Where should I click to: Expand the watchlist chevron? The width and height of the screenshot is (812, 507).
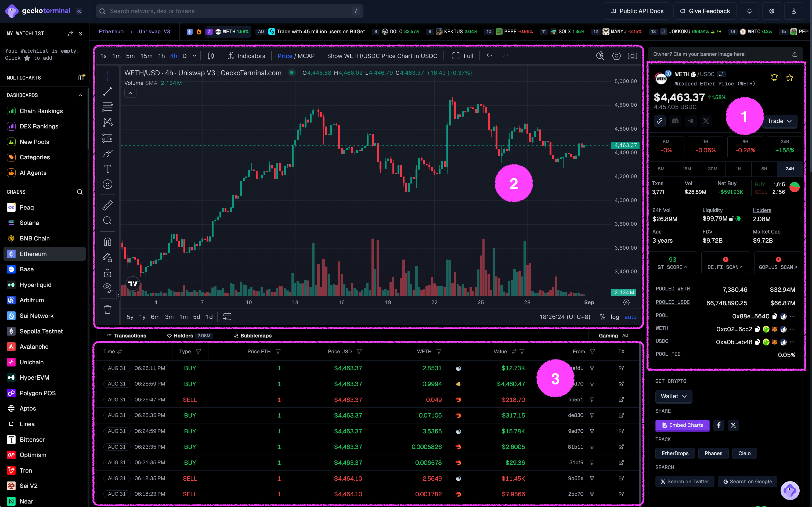(81, 34)
